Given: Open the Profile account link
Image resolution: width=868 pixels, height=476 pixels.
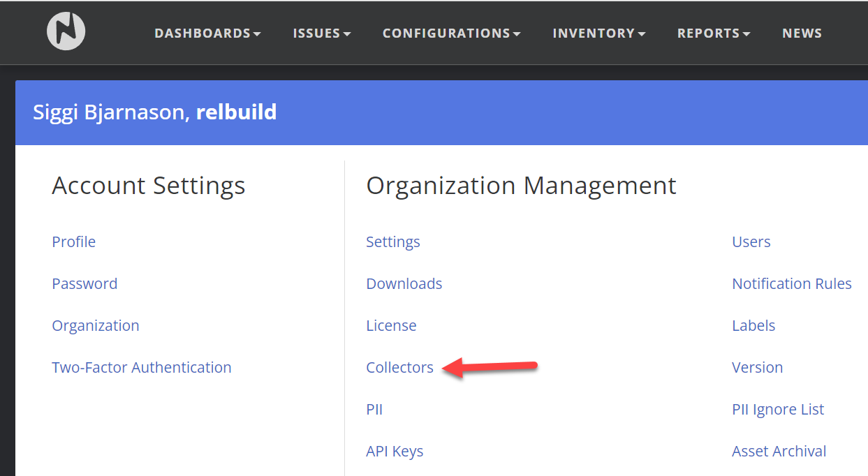Looking at the screenshot, I should pyautogui.click(x=73, y=242).
